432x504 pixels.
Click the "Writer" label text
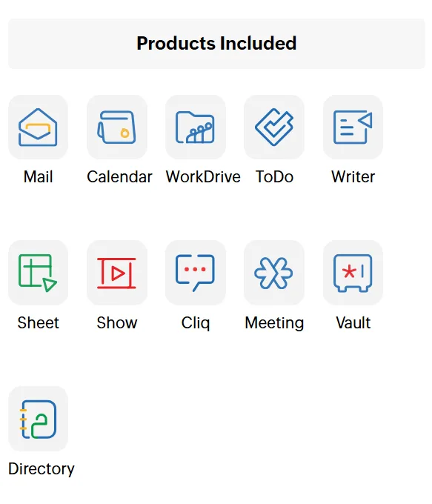[x=353, y=177]
